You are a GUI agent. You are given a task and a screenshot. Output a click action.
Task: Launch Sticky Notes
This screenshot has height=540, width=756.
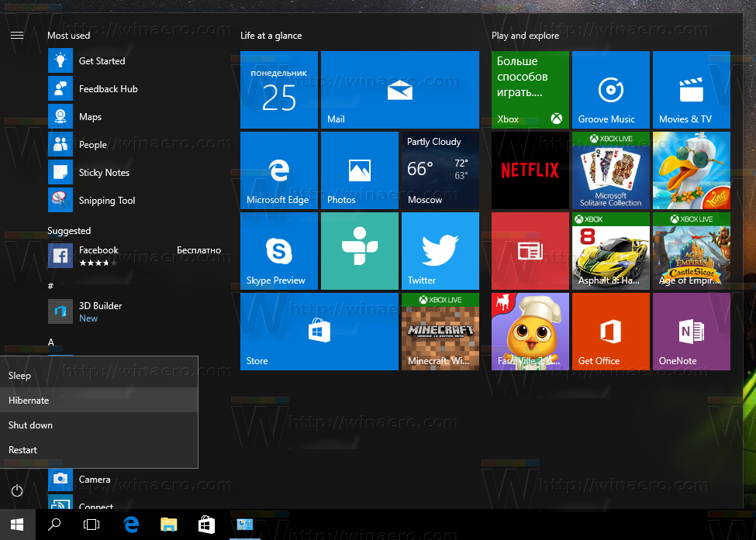pyautogui.click(x=135, y=173)
